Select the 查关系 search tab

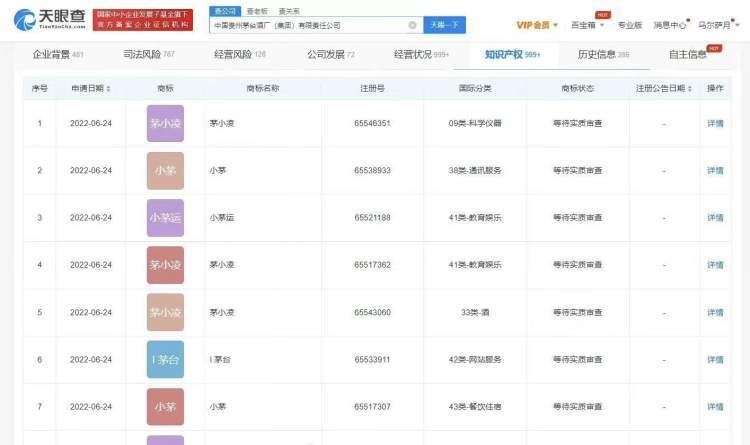pyautogui.click(x=289, y=11)
